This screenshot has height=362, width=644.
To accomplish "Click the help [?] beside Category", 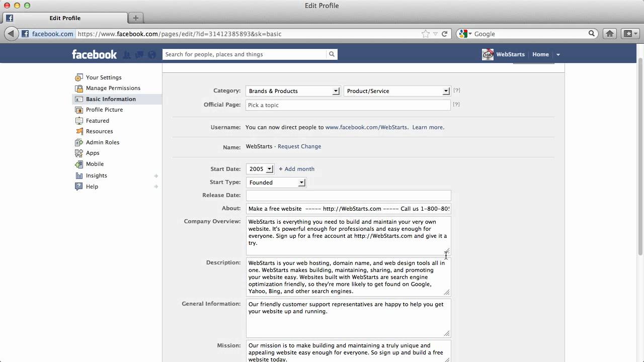I will click(456, 90).
